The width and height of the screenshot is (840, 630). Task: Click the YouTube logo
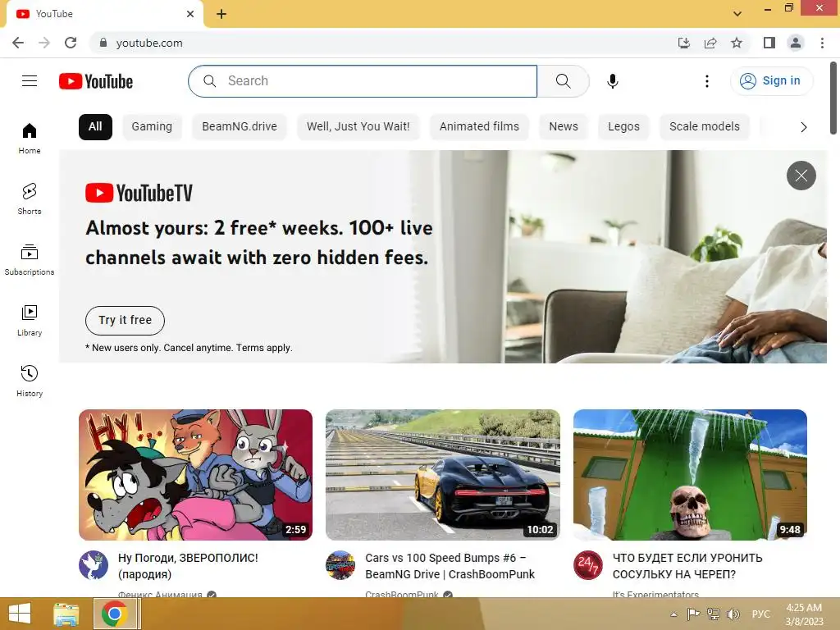tap(96, 81)
